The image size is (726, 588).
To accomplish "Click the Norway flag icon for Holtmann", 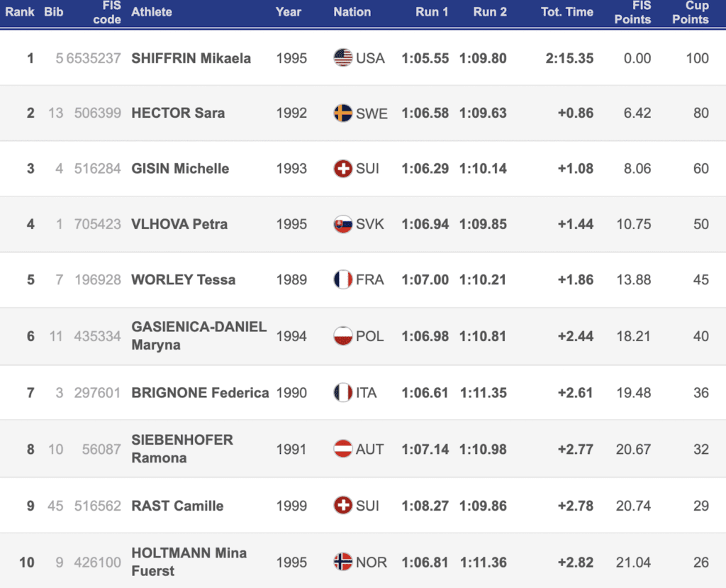I will pyautogui.click(x=343, y=562).
